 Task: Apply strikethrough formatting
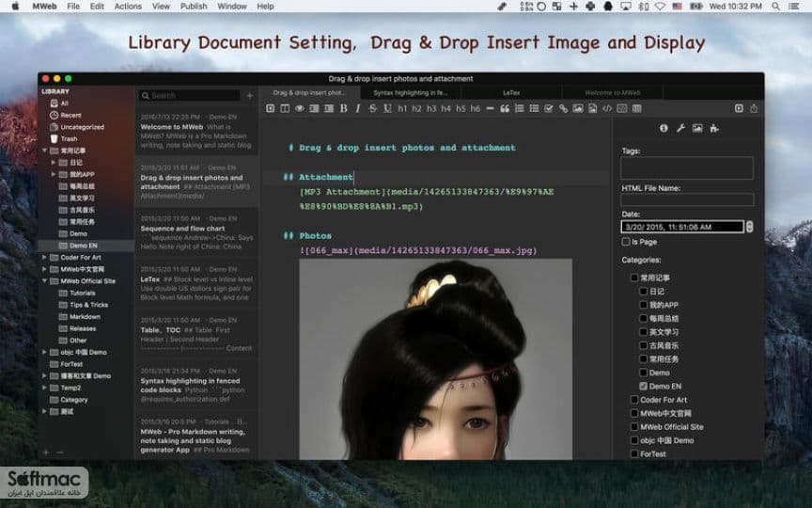pos(372,108)
